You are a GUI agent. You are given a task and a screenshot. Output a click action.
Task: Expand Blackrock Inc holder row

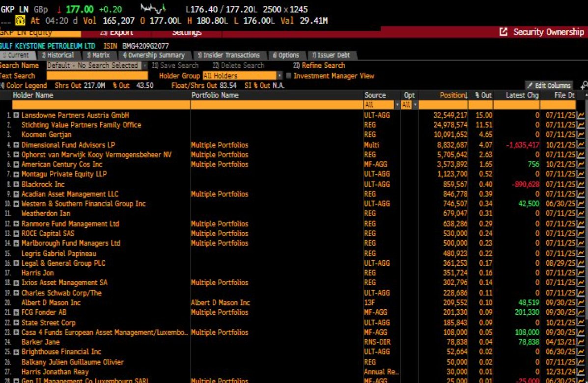pyautogui.click(x=16, y=184)
